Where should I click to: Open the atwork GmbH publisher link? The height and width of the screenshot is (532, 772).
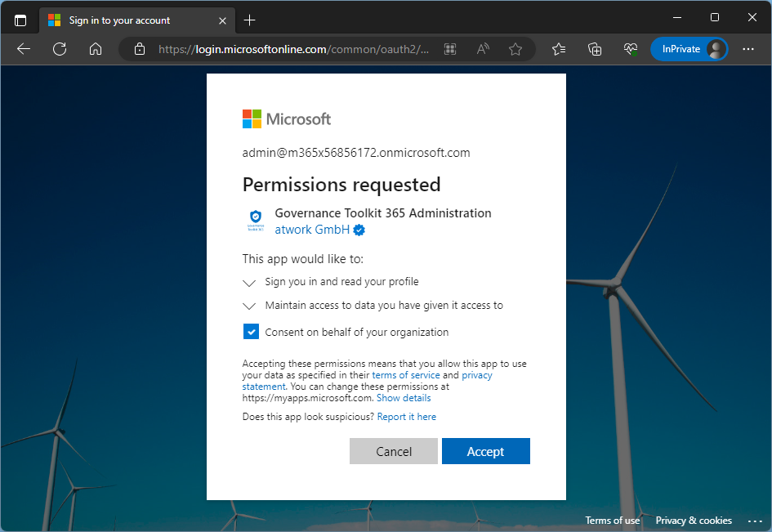click(313, 230)
